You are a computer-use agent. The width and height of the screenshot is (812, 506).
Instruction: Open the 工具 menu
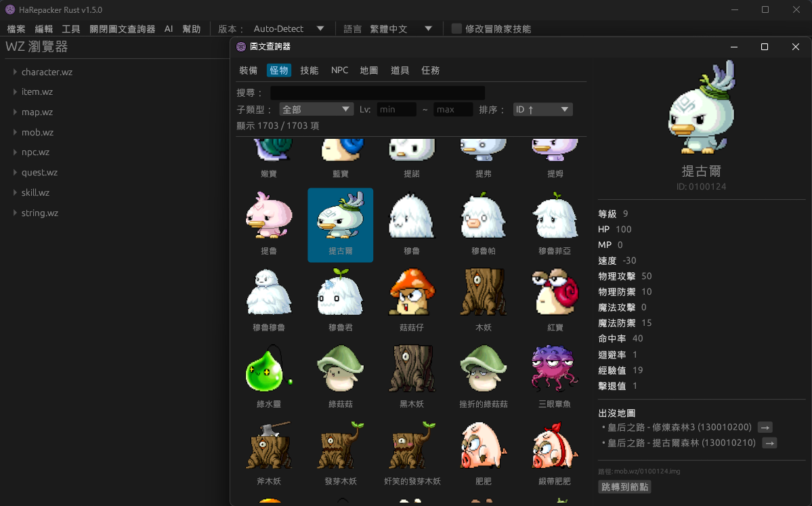[x=71, y=29]
